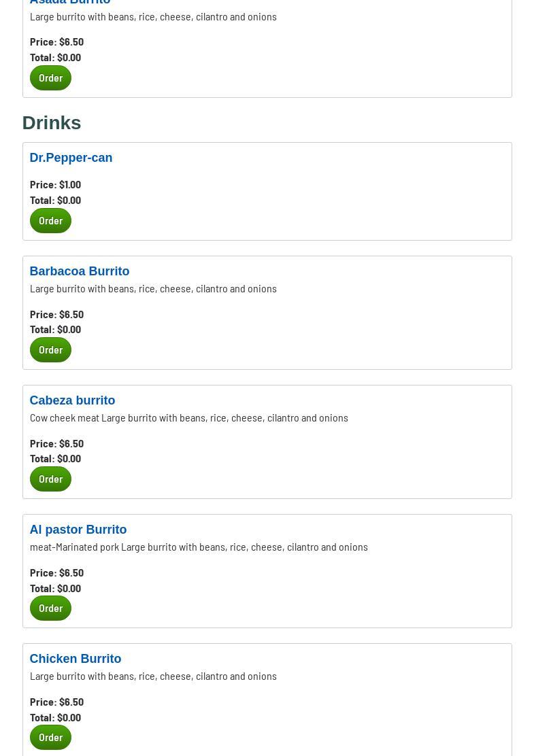Open the Chicken Burrito title link
Viewport: 534px width, 756px height.
click(75, 659)
